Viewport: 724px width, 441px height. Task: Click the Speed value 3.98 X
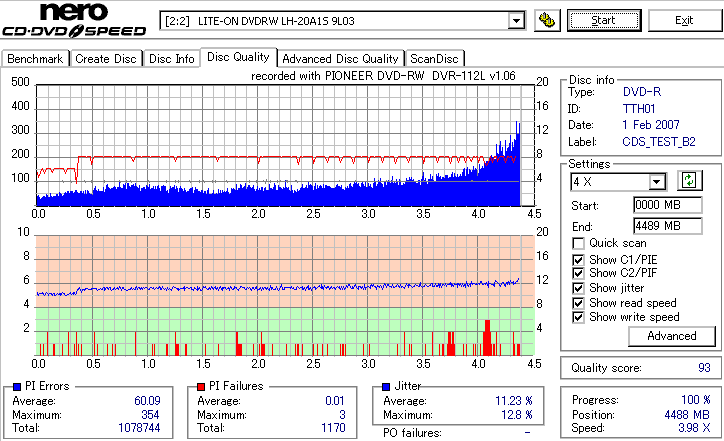point(694,428)
